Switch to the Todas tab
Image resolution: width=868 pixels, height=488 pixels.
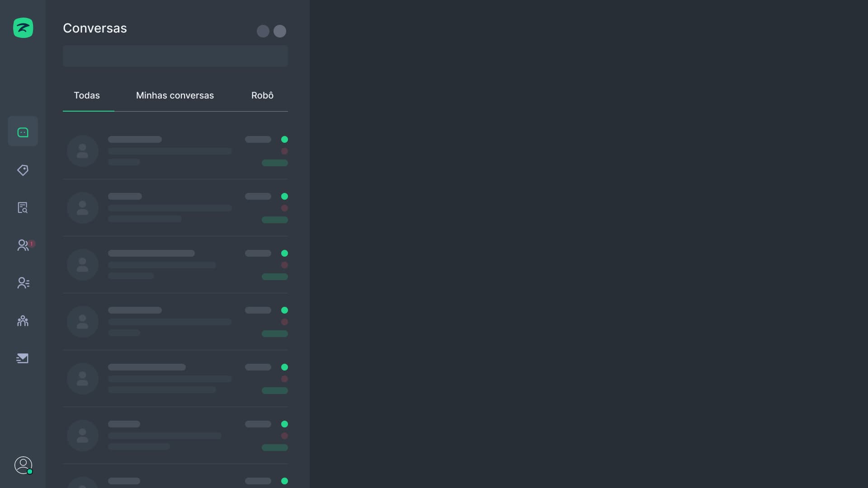click(x=87, y=95)
